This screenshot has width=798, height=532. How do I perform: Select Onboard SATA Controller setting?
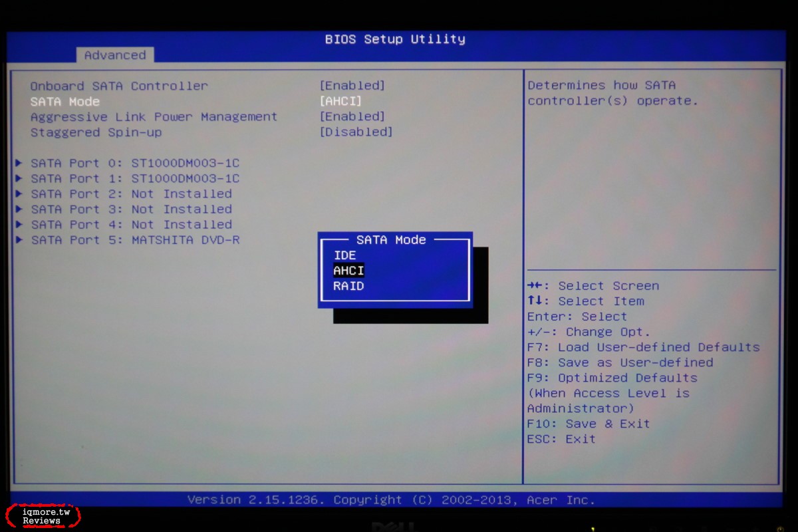tap(119, 86)
